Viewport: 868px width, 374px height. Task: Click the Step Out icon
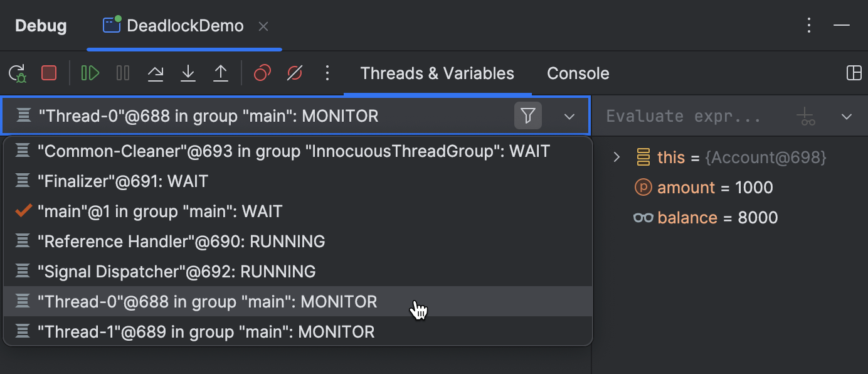221,73
